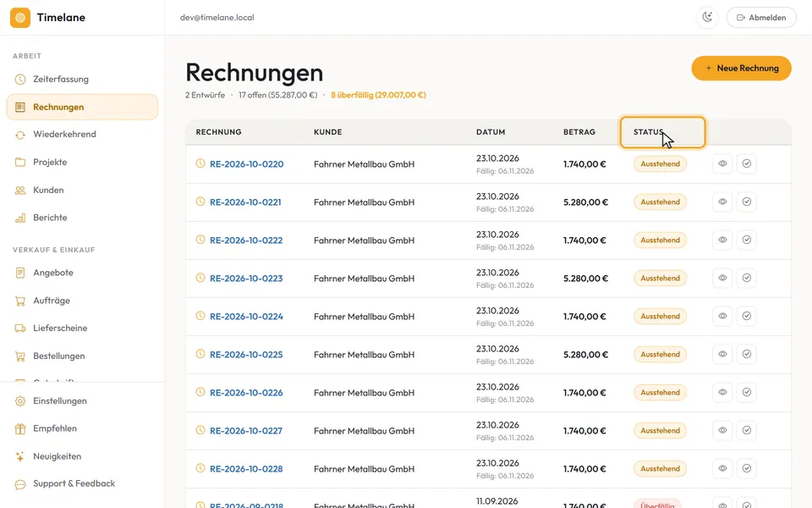The image size is (812, 508).
Task: Sort by the DATUM column header
Action: point(491,132)
